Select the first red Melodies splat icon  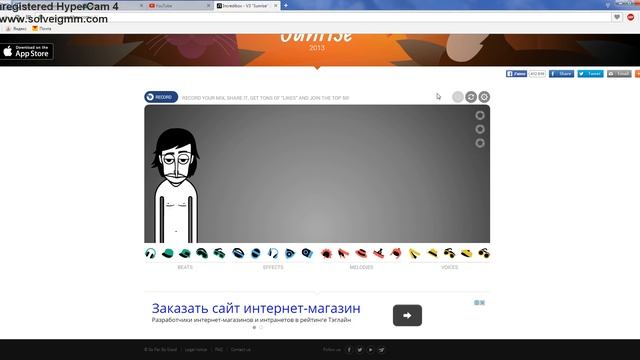326,253
